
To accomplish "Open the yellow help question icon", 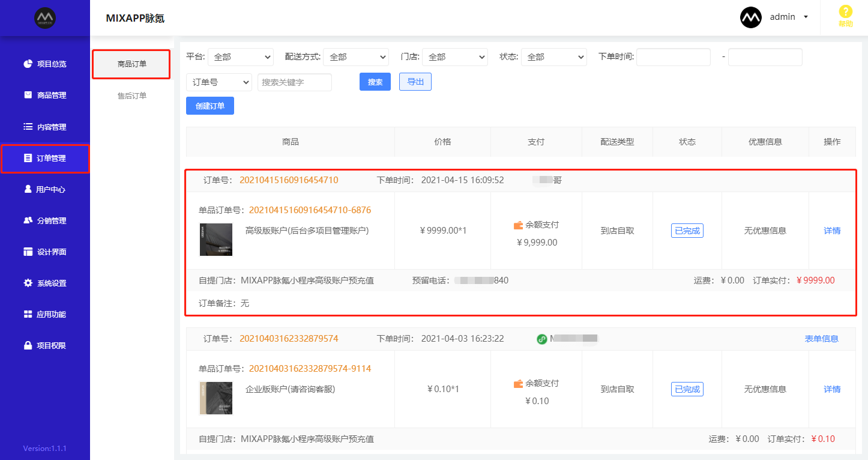I will coord(845,11).
